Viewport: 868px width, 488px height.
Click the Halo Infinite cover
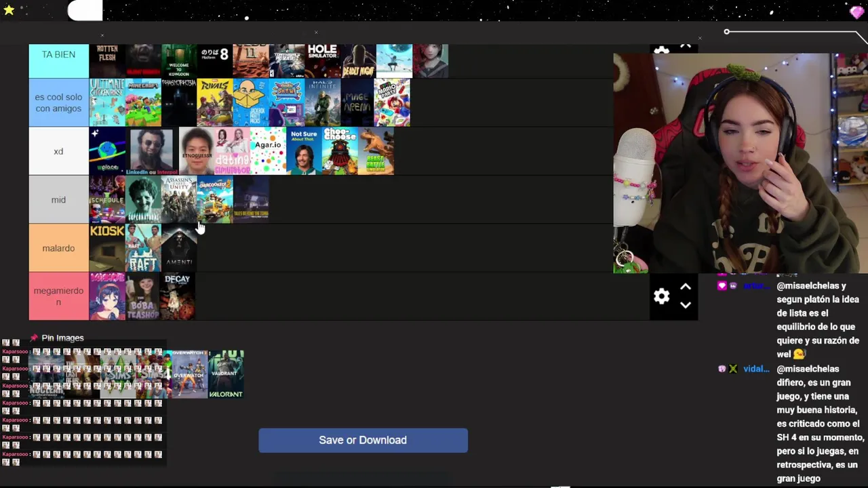(323, 102)
